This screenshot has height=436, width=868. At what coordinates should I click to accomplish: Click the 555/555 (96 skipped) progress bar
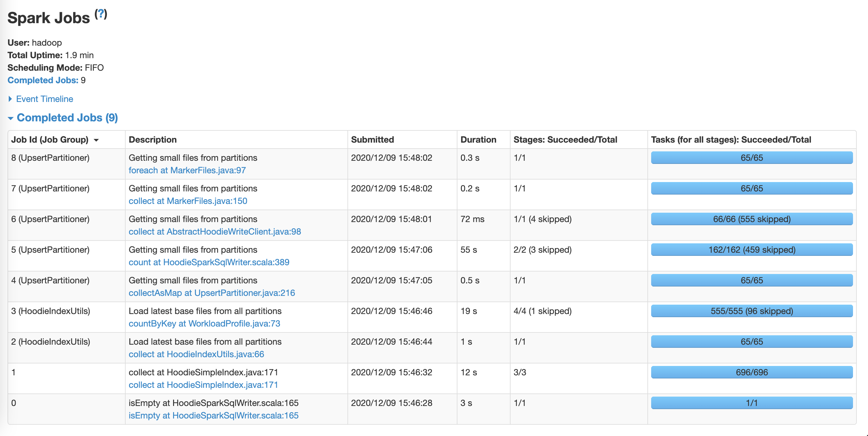coord(751,311)
